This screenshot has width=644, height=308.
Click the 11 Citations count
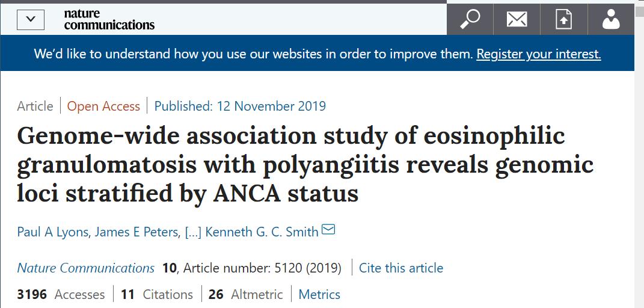click(156, 294)
